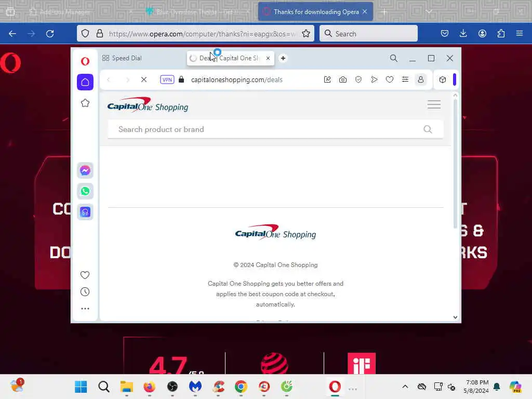This screenshot has width=532, height=399.
Task: Click the Firefox Search box
Action: tap(368, 34)
